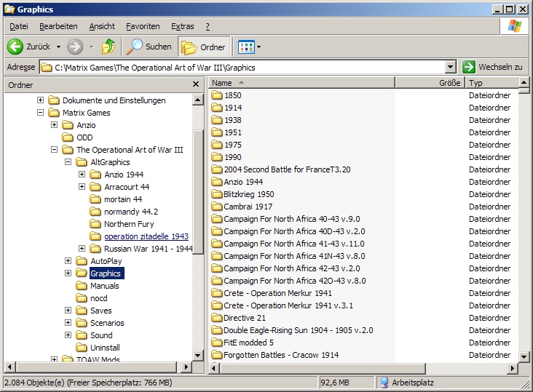The height and width of the screenshot is (392, 533).
Task: Click the green Zurück back arrow icon
Action: click(x=15, y=47)
